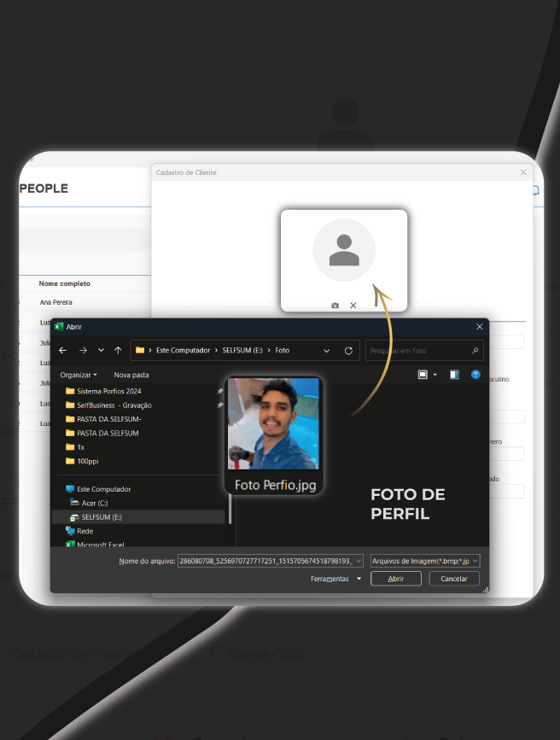Click the Cancelar button
This screenshot has width=560, height=740.
pyautogui.click(x=454, y=579)
